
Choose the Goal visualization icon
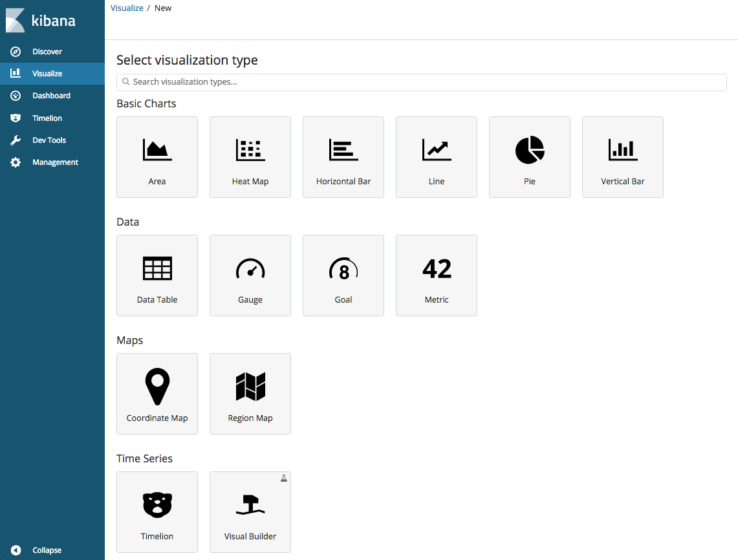tap(343, 269)
